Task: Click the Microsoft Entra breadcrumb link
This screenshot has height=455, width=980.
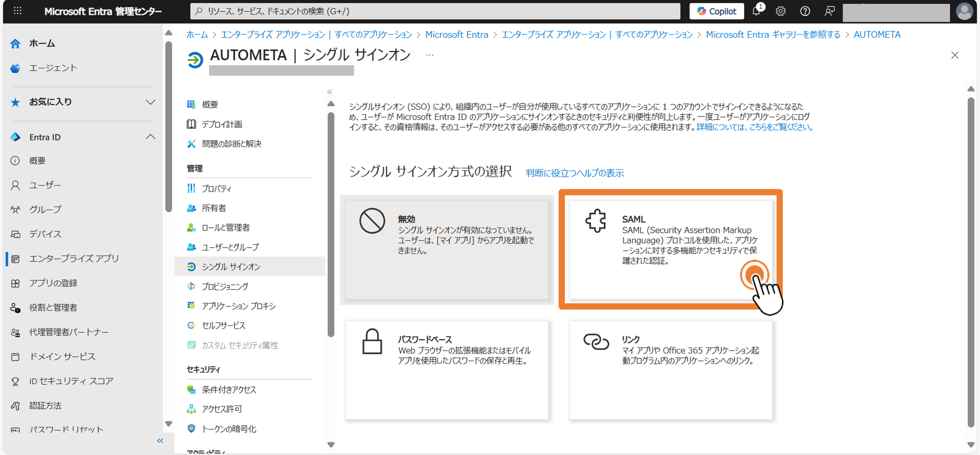Action: [456, 35]
